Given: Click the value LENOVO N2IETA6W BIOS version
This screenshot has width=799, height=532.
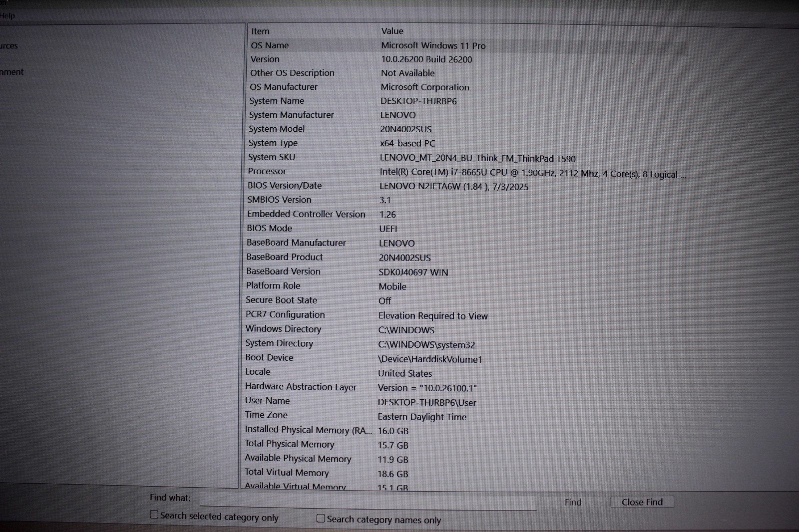Looking at the screenshot, I should [453, 187].
